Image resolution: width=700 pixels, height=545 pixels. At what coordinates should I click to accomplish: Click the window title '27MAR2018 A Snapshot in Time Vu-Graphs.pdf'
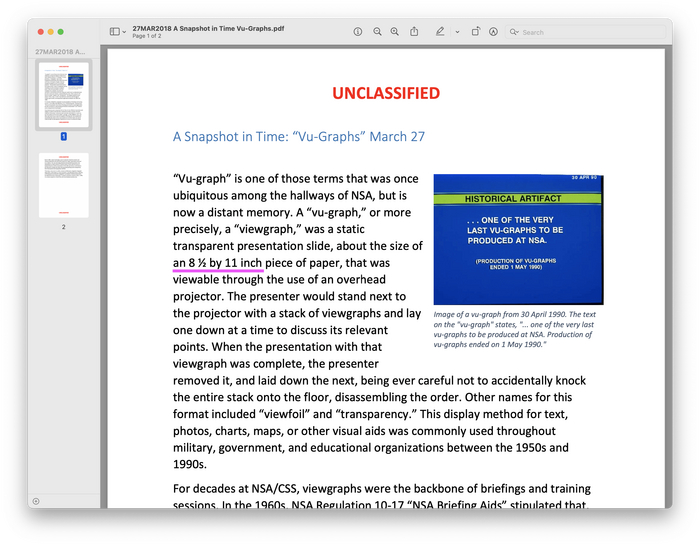point(208,28)
